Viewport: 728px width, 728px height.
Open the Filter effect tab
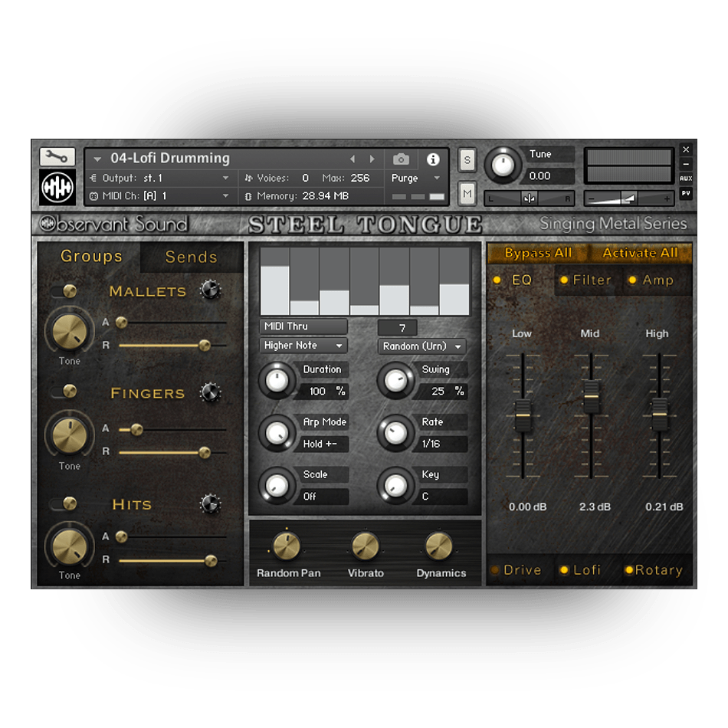tap(592, 280)
